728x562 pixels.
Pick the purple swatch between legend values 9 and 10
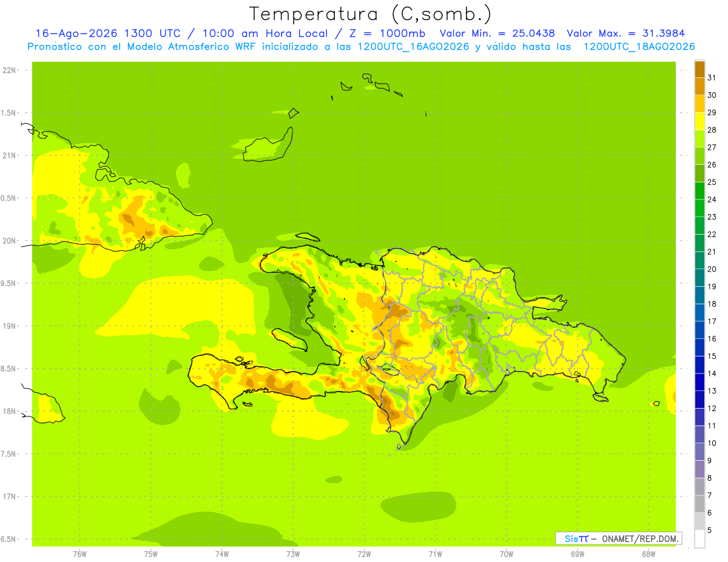[x=699, y=452]
